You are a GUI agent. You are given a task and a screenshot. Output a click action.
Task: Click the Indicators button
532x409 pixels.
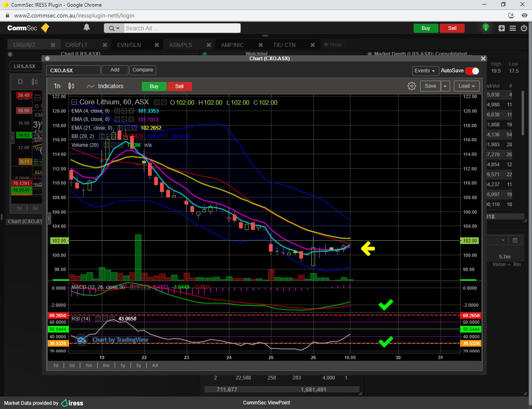tap(105, 86)
